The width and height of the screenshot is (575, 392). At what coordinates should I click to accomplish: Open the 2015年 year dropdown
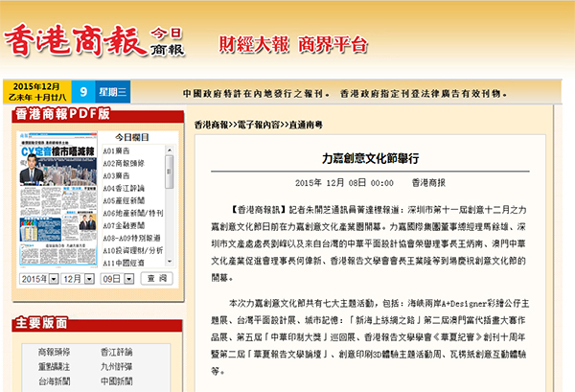click(39, 279)
